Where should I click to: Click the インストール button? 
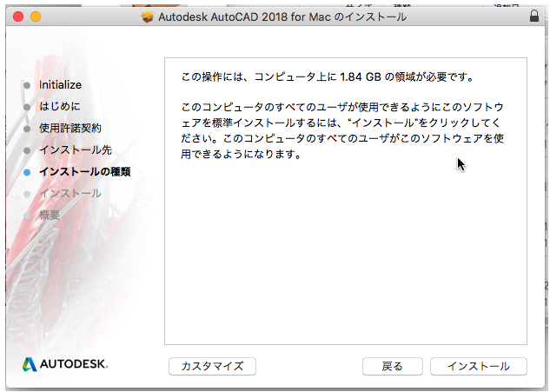[478, 367]
